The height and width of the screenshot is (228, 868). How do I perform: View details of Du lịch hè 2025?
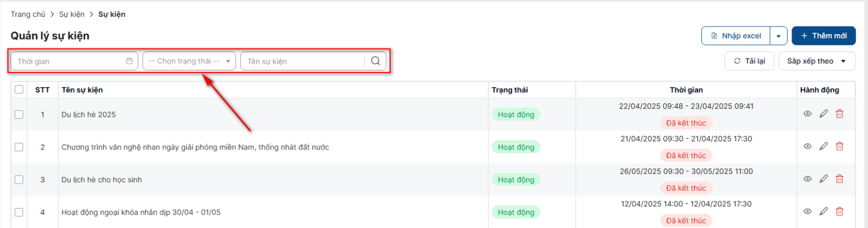point(807,114)
